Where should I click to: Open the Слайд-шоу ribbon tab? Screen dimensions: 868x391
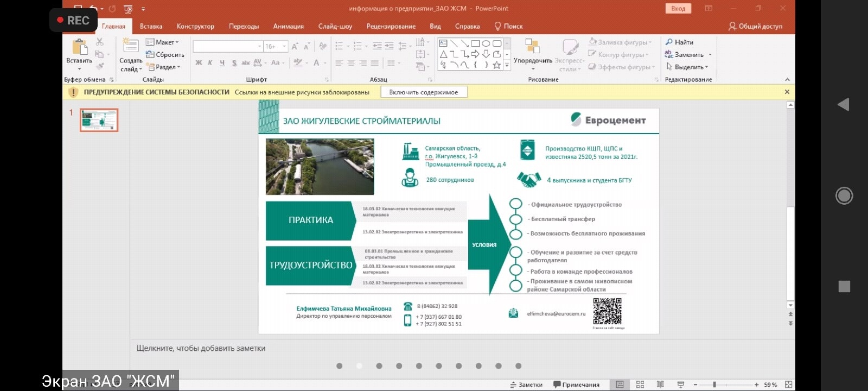click(x=335, y=26)
